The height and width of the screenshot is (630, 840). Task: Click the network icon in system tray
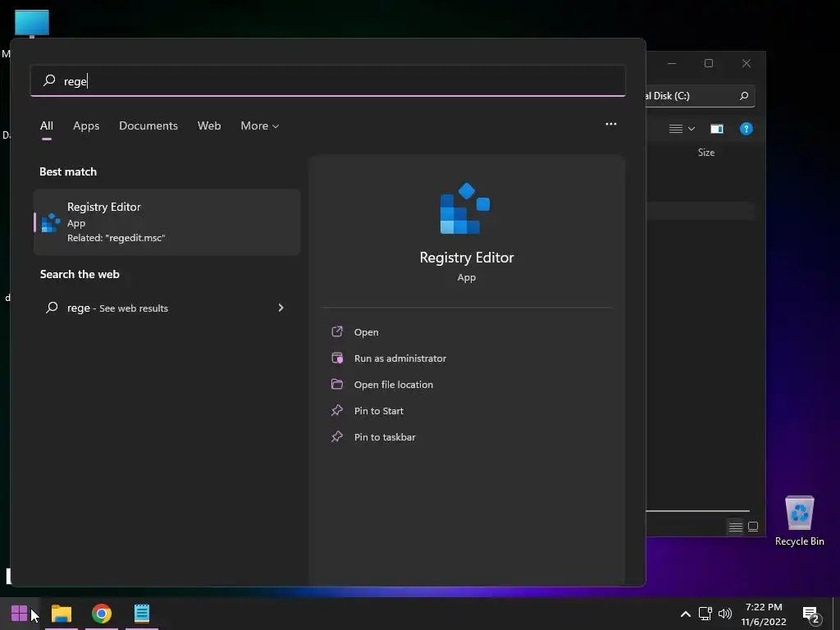705,614
